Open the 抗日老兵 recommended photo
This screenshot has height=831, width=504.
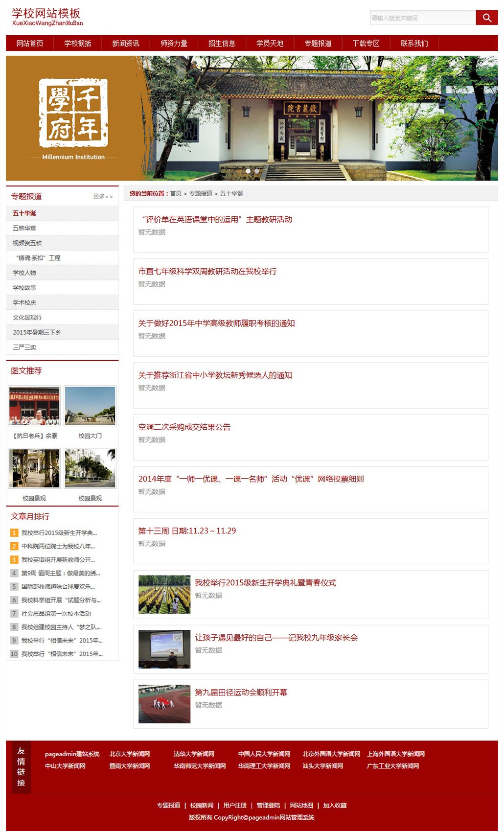[34, 406]
